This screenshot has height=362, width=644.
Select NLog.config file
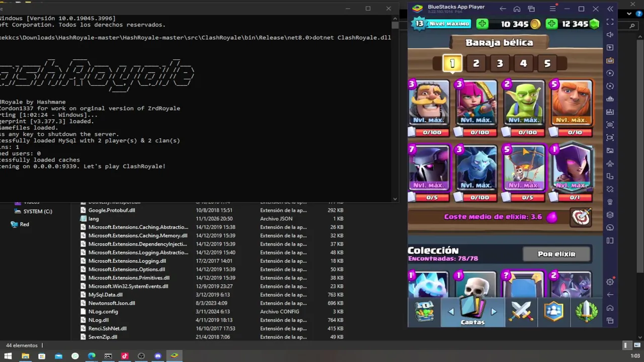103,312
